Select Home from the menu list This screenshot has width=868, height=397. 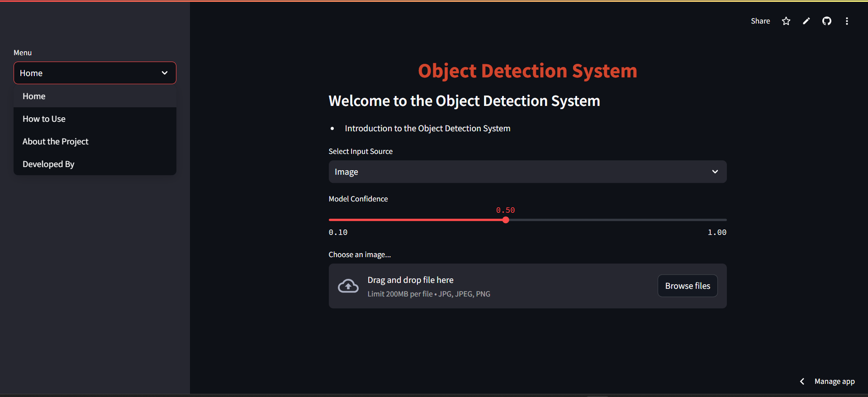[34, 96]
